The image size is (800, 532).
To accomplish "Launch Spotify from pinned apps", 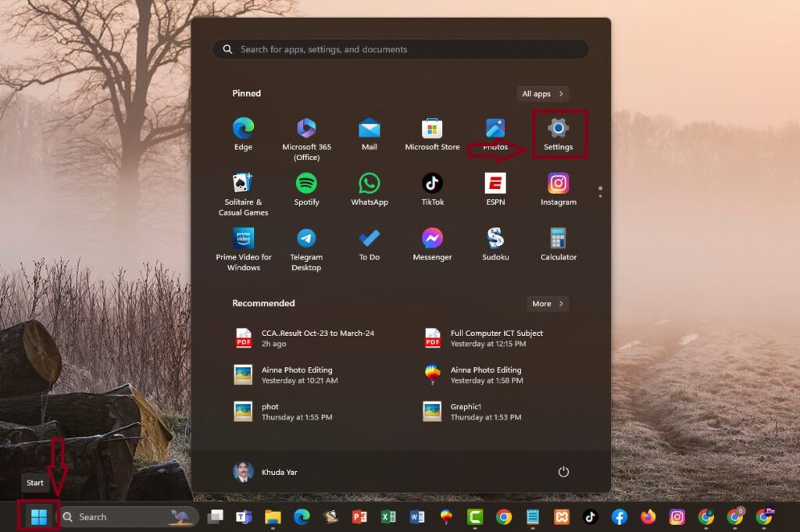I will [x=306, y=189].
